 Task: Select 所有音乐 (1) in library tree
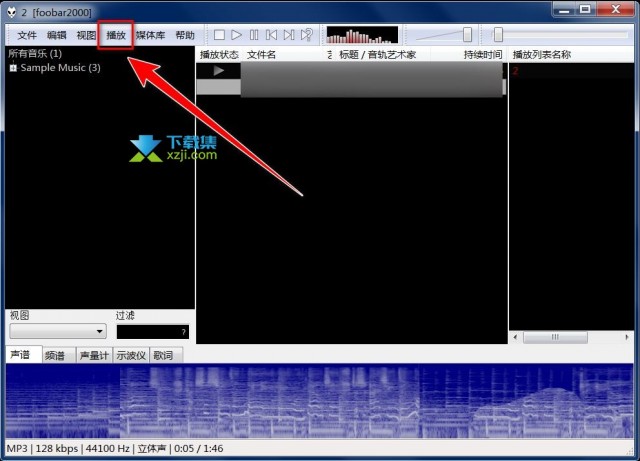[x=35, y=53]
